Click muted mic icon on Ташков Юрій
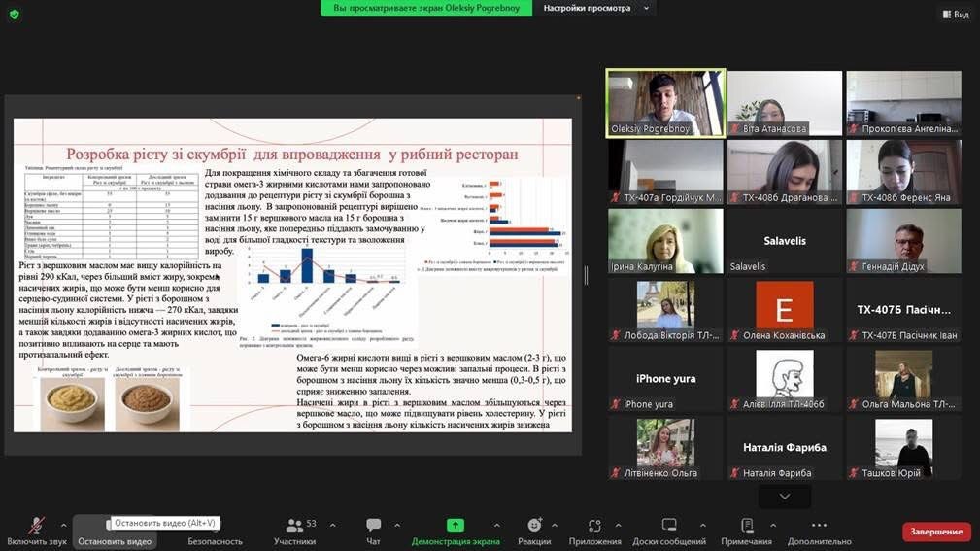Viewport: 980px width, 551px height. (x=854, y=473)
